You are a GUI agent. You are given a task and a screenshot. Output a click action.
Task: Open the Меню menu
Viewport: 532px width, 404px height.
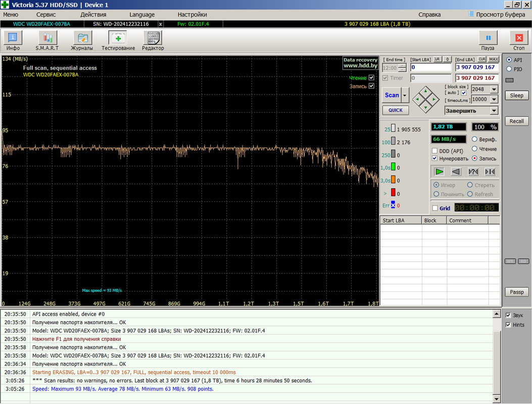[x=11, y=15]
